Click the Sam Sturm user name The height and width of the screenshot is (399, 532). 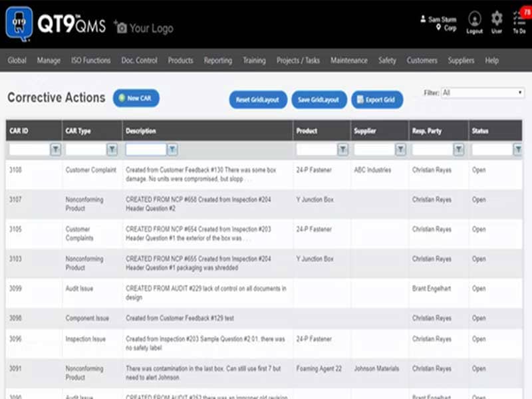442,19
